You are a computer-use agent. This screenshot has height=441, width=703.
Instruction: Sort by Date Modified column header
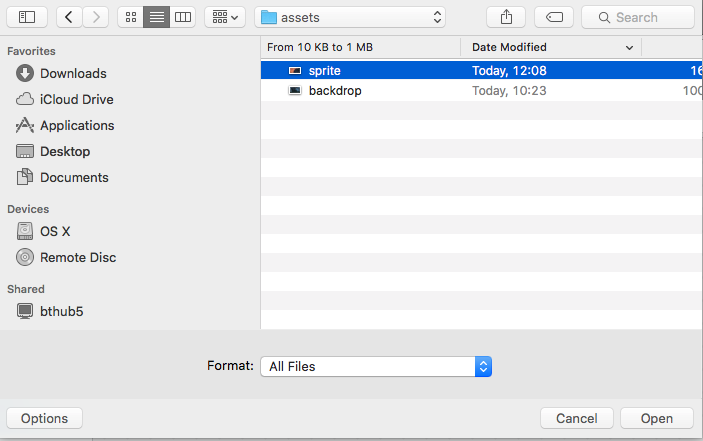(x=550, y=47)
